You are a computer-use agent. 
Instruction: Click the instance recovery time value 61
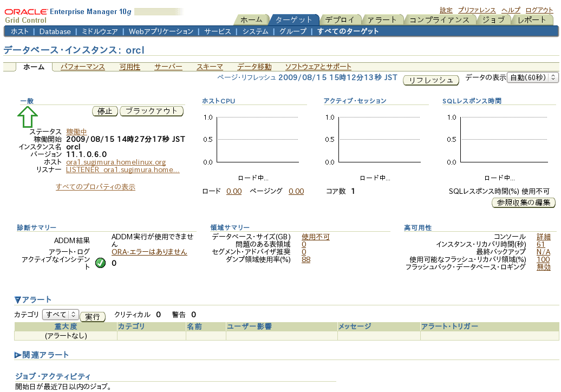click(x=540, y=244)
